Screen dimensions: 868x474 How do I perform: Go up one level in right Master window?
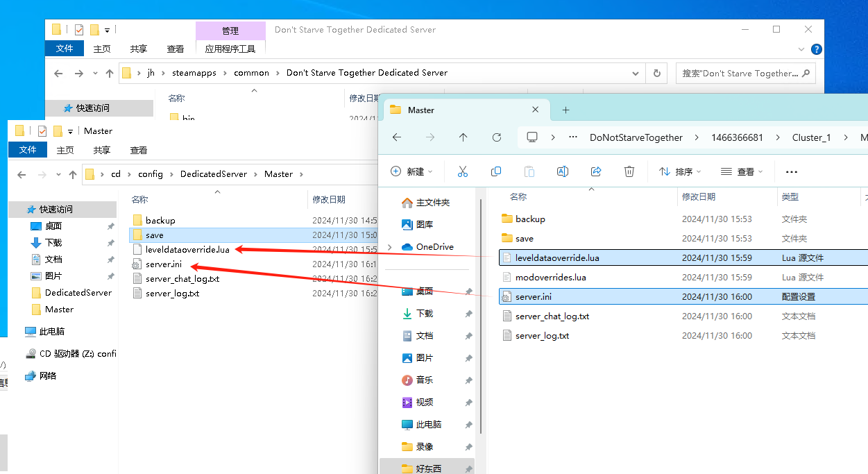[463, 137]
